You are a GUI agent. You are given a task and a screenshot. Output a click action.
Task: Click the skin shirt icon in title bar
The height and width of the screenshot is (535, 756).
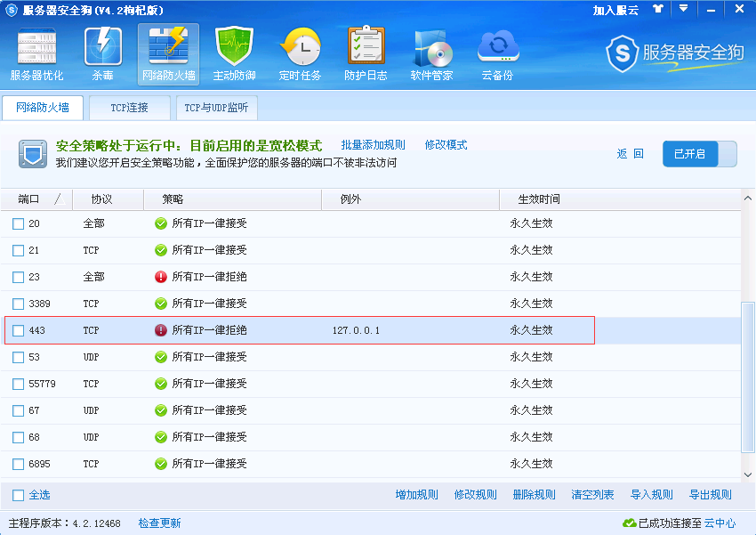point(658,9)
